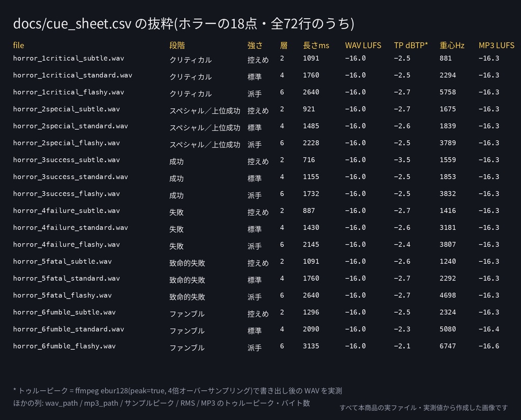Click TP dBTP value −2.3
521x420 pixels.
click(x=402, y=329)
